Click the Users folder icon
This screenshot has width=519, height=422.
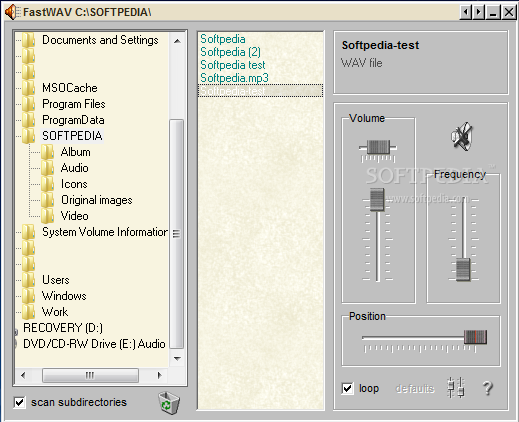tap(29, 280)
